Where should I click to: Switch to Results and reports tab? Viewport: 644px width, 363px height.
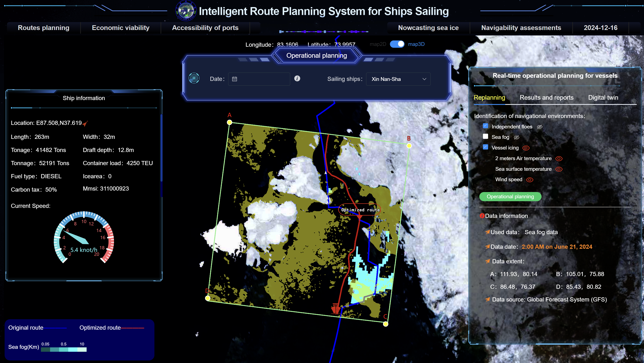click(547, 98)
